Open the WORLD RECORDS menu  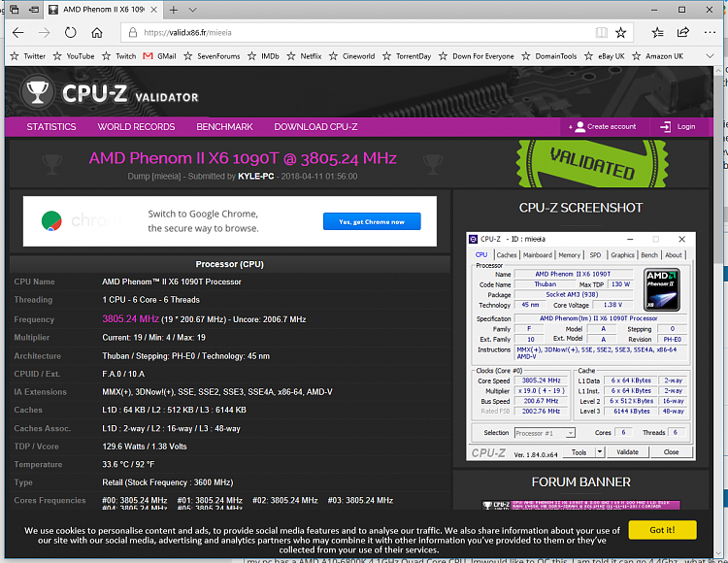[x=136, y=127]
